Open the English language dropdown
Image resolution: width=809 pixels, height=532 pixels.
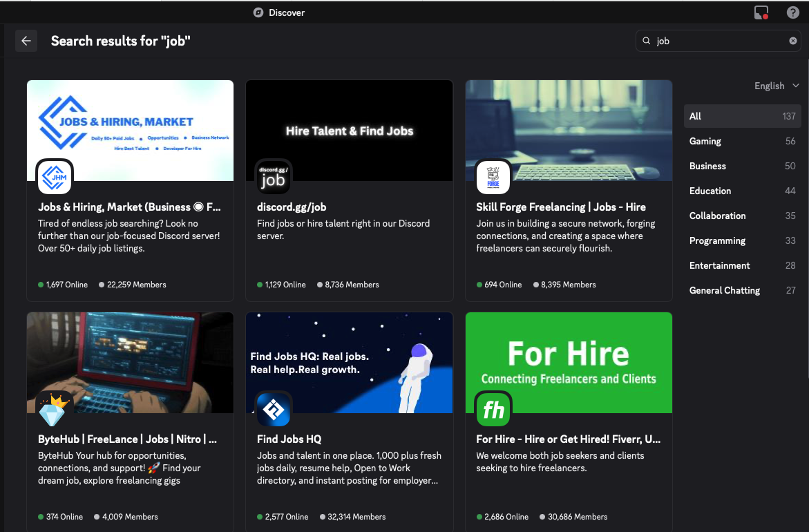coord(777,85)
